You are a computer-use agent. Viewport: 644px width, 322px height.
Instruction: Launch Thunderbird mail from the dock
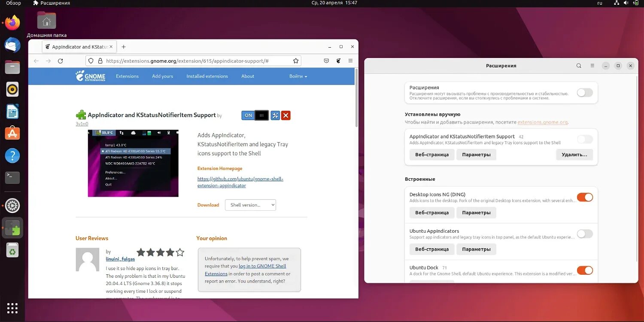pyautogui.click(x=12, y=45)
